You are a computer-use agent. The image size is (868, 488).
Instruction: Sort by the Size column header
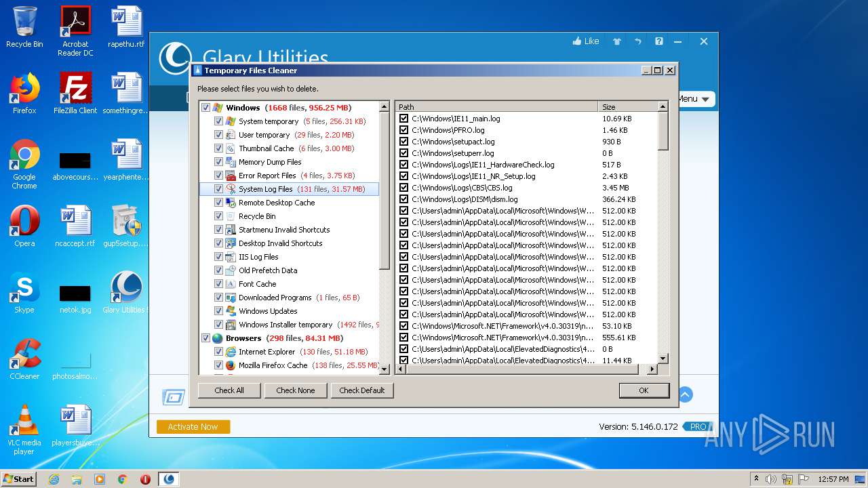point(627,107)
